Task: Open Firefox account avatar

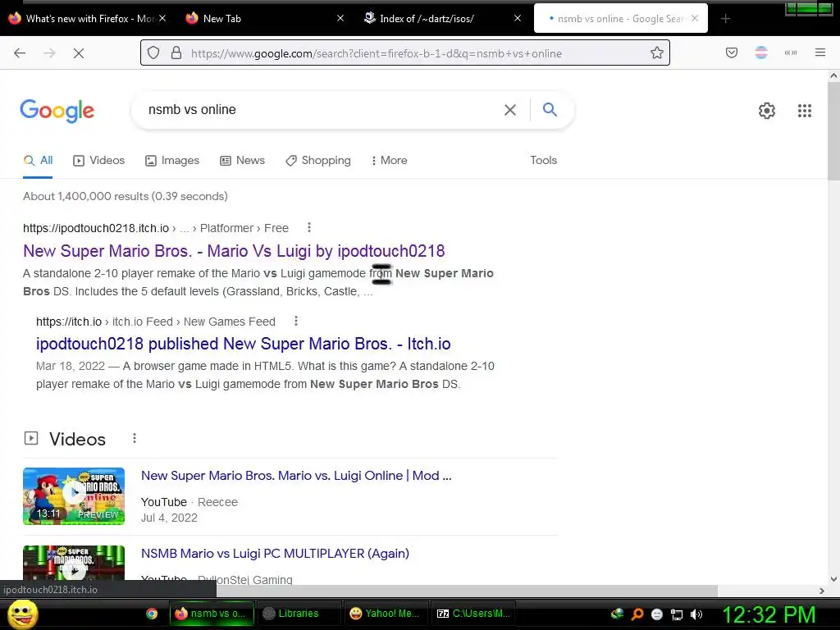Action: click(x=761, y=52)
